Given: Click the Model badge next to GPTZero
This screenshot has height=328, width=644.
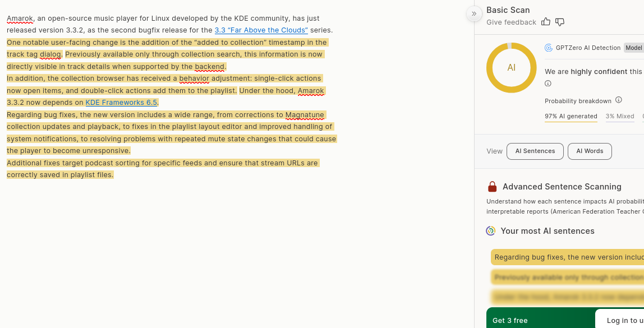Looking at the screenshot, I should 634,48.
